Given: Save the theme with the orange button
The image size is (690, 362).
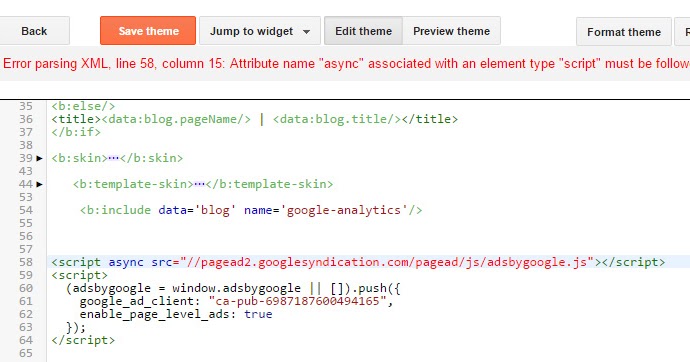Looking at the screenshot, I should [x=148, y=31].
